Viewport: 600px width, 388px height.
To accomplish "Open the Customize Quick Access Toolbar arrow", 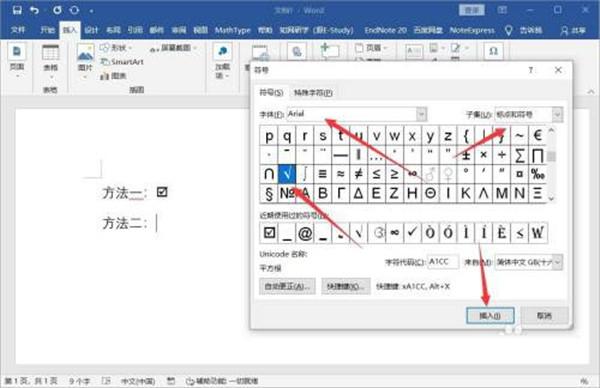I will 91,11.
